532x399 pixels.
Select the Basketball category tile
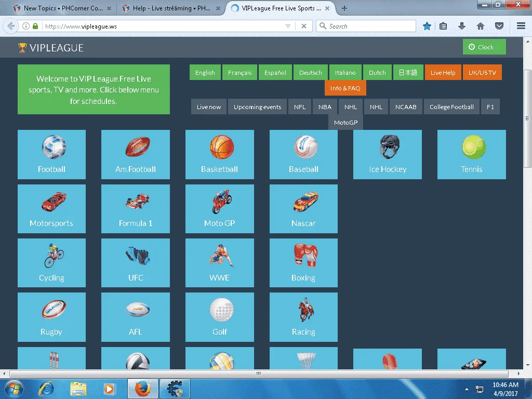coord(220,154)
